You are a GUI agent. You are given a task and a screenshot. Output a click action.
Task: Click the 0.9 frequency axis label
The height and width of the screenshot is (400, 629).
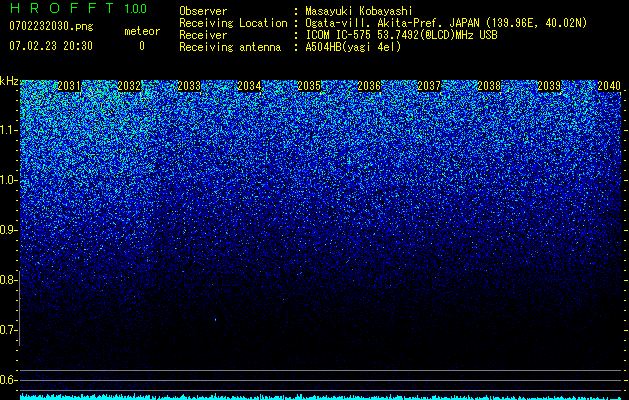click(x=7, y=230)
